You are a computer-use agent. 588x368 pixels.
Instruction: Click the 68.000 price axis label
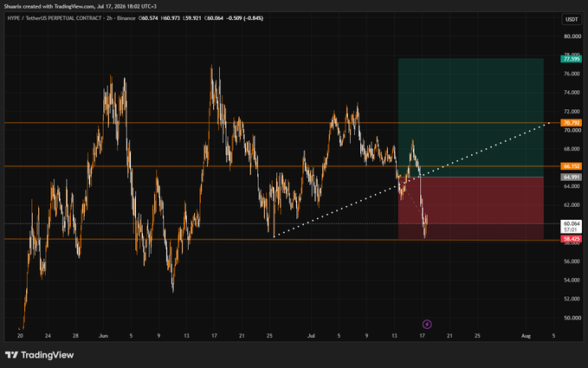pyautogui.click(x=572, y=149)
